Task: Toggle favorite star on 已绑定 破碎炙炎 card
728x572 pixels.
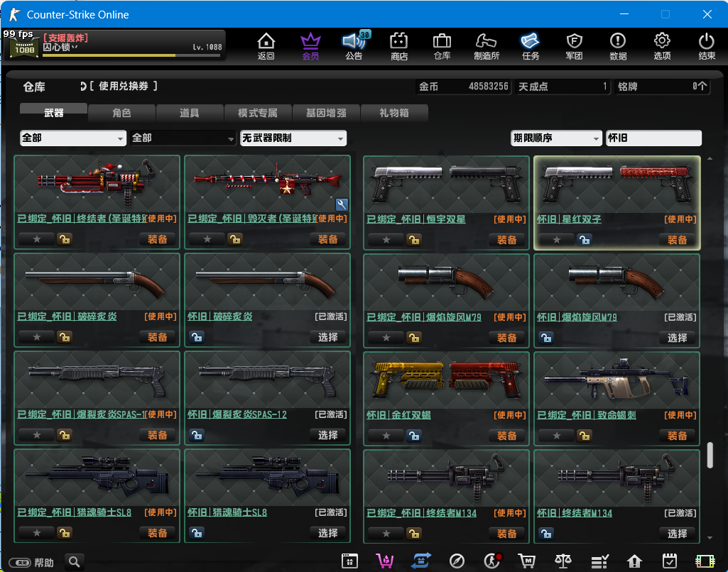Action: pos(37,337)
